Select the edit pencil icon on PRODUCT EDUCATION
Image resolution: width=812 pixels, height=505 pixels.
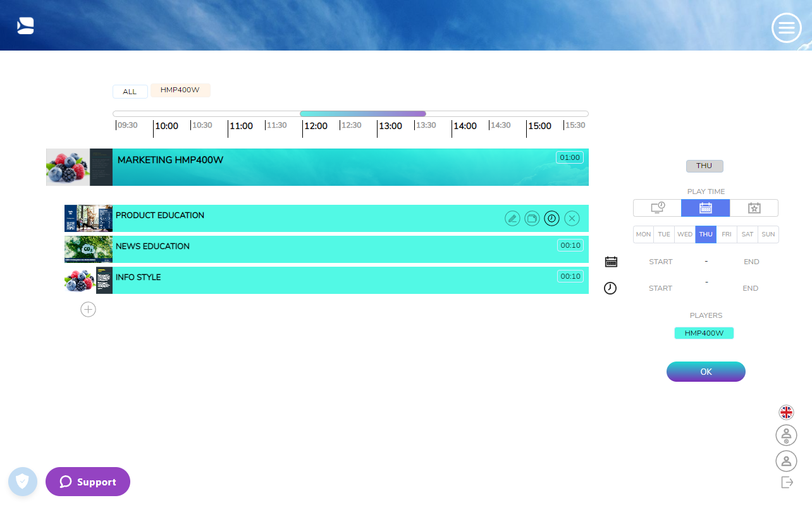512,218
